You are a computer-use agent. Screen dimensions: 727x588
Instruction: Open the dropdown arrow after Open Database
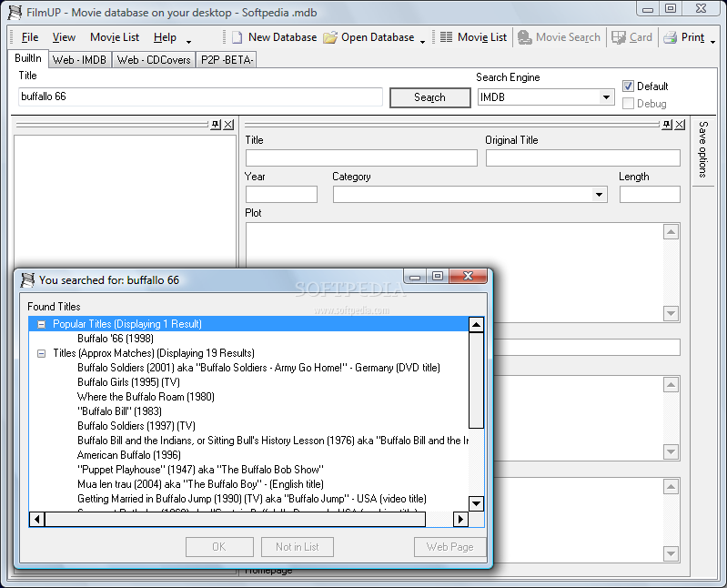(422, 42)
